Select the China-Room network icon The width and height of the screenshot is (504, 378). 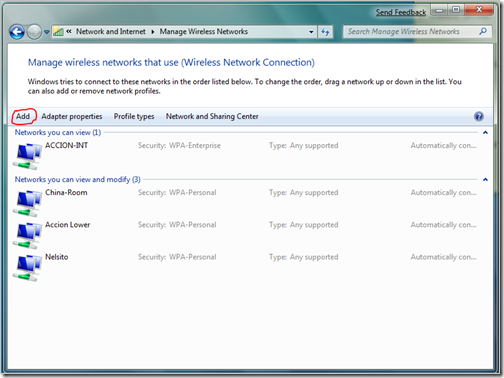pyautogui.click(x=27, y=203)
